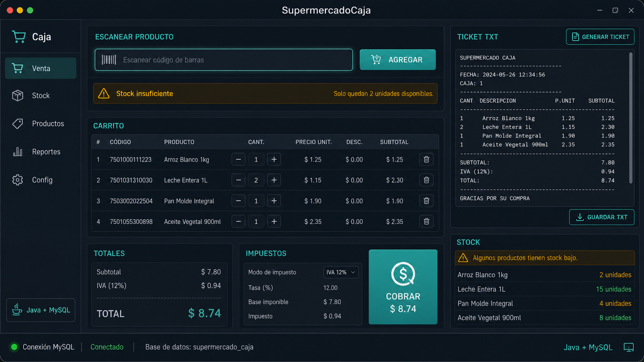Click the GENERAR TICKET button
The height and width of the screenshot is (362, 644).
[600, 37]
